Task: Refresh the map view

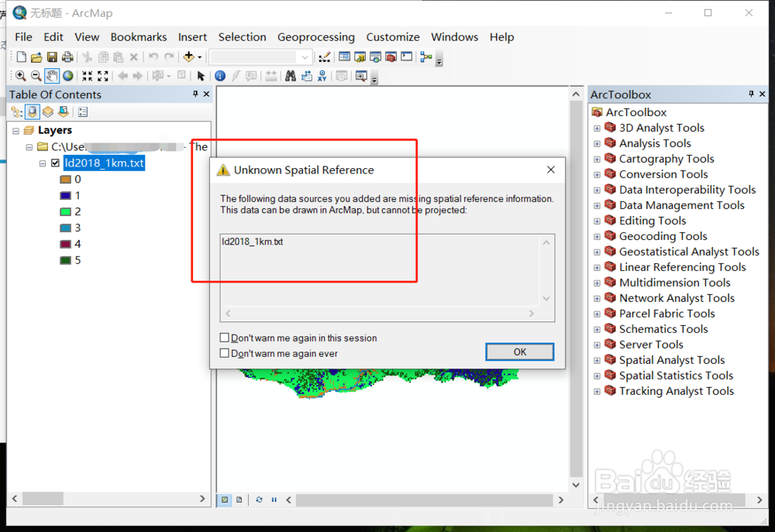Action: pyautogui.click(x=259, y=500)
